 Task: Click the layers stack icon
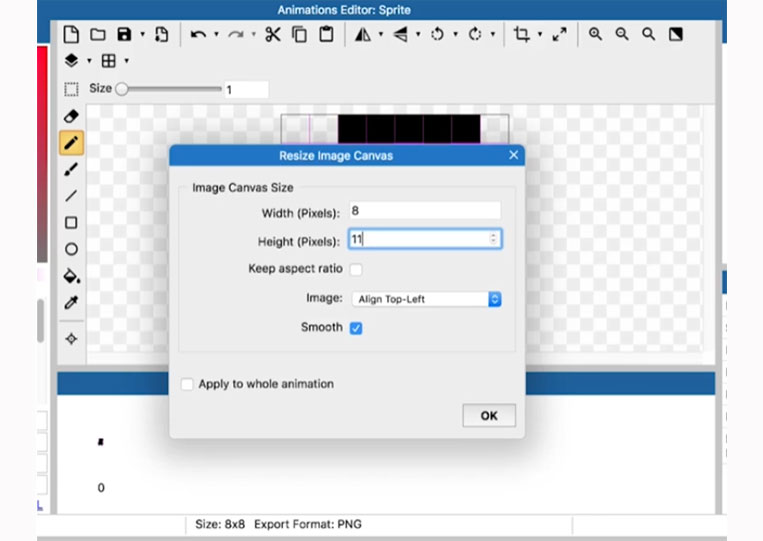click(72, 61)
